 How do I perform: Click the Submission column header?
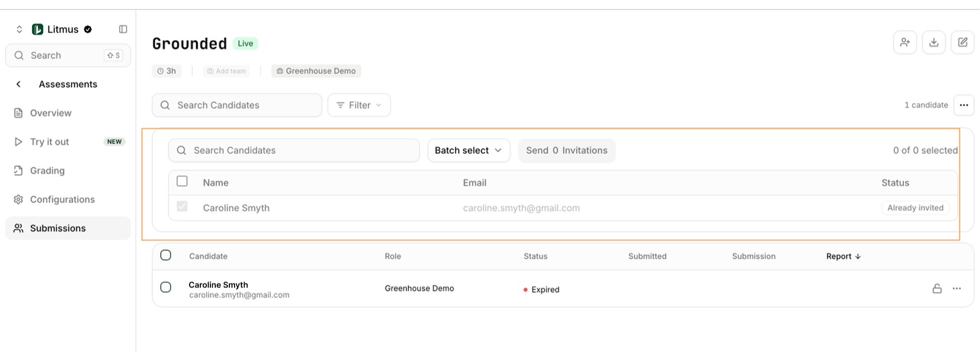(754, 256)
